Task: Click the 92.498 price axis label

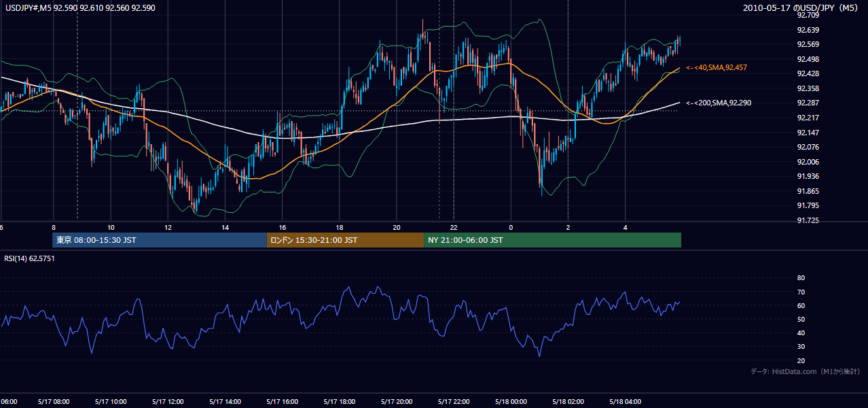Action: click(x=808, y=59)
